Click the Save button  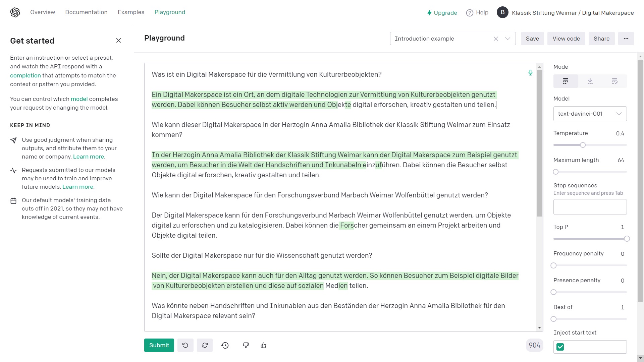click(x=532, y=39)
